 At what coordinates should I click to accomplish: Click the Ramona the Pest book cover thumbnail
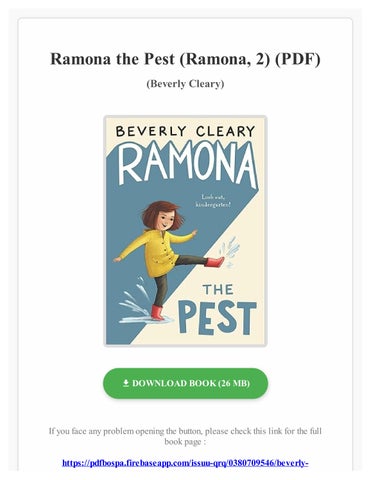185,231
